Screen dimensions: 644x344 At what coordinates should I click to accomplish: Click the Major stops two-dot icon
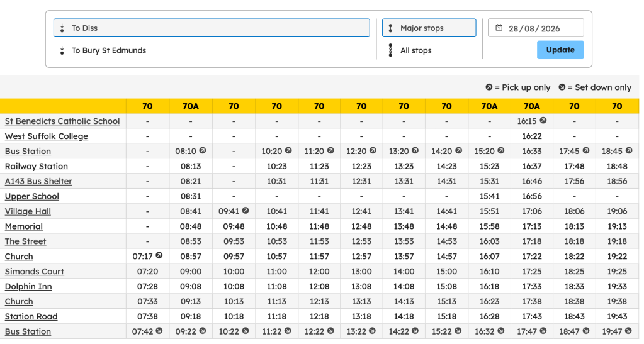(x=390, y=28)
